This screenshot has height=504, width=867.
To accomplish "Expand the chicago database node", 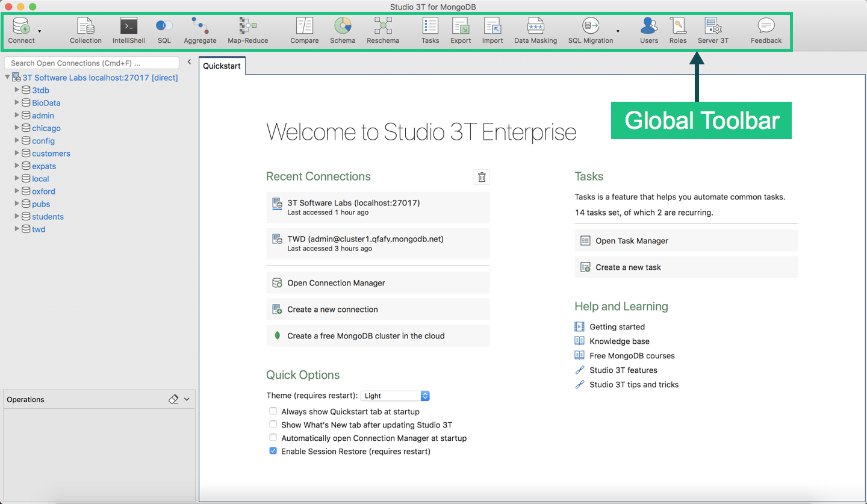I will (16, 128).
